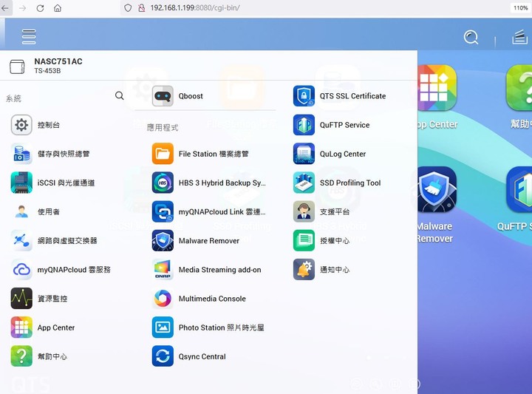The width and height of the screenshot is (532, 394).
Task: Click browser forward arrow
Action: coord(23,8)
